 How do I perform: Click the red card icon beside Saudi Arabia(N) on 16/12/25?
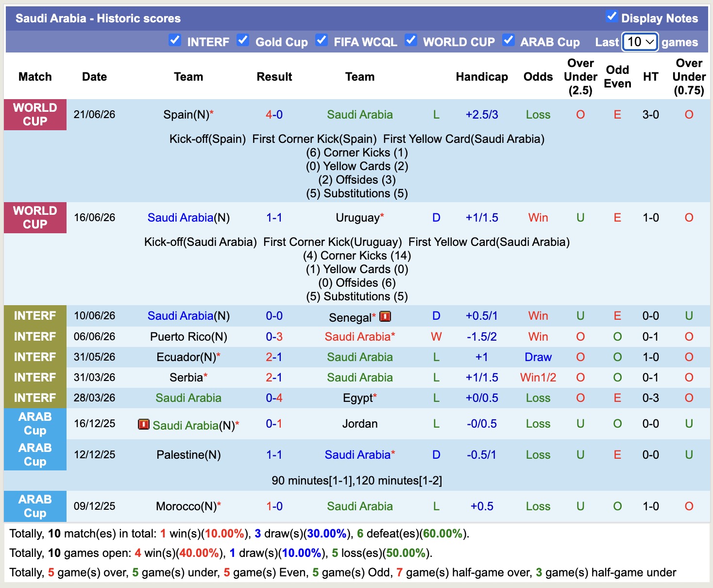(144, 424)
